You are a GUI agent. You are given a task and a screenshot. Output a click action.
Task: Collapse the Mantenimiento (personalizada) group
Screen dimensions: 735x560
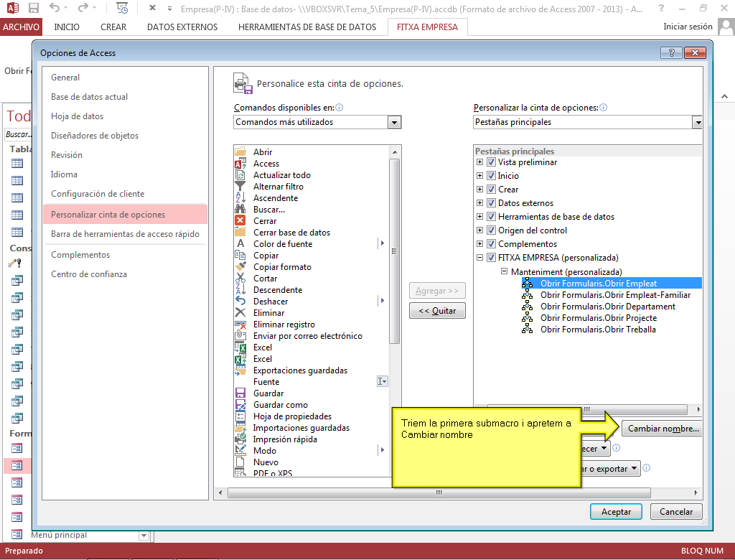click(504, 271)
